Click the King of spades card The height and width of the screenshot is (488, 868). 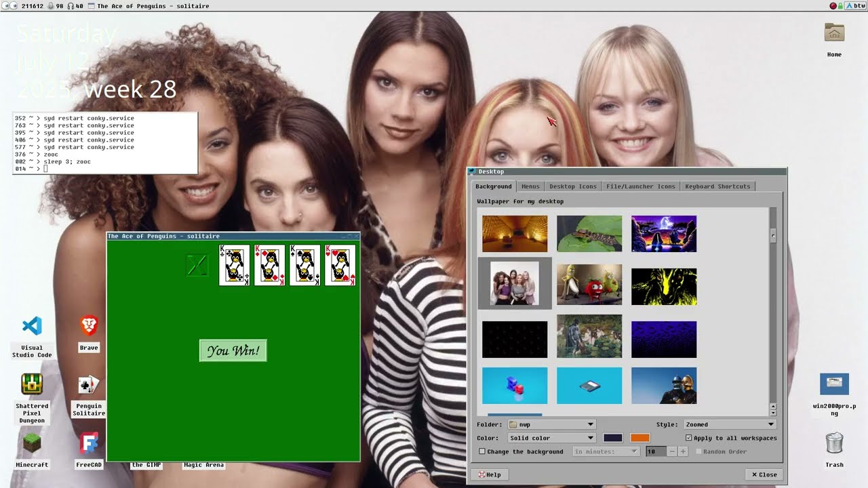[x=305, y=265]
